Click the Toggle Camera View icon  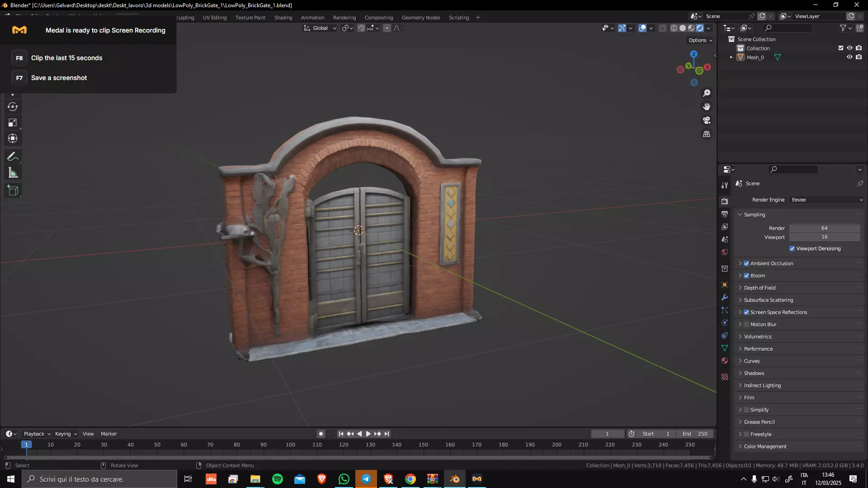point(707,121)
